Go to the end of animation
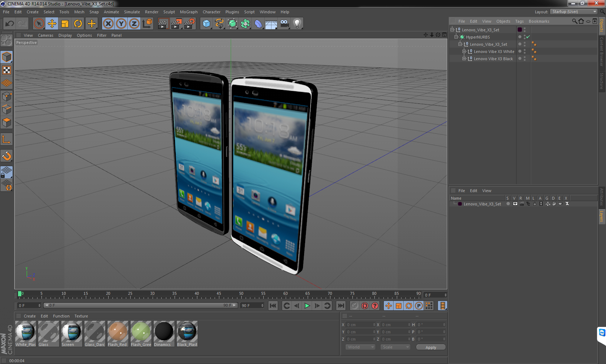606x364 pixels. pyautogui.click(x=341, y=306)
